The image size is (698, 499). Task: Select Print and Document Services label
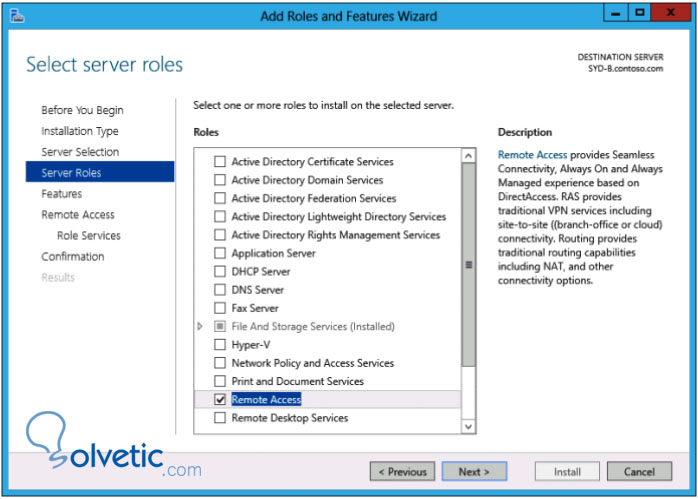[x=297, y=381]
